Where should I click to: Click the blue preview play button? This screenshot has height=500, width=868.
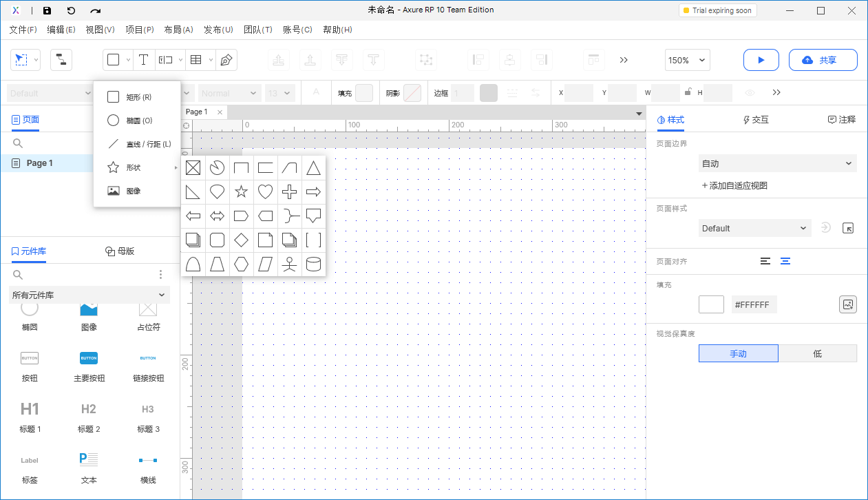tap(761, 60)
